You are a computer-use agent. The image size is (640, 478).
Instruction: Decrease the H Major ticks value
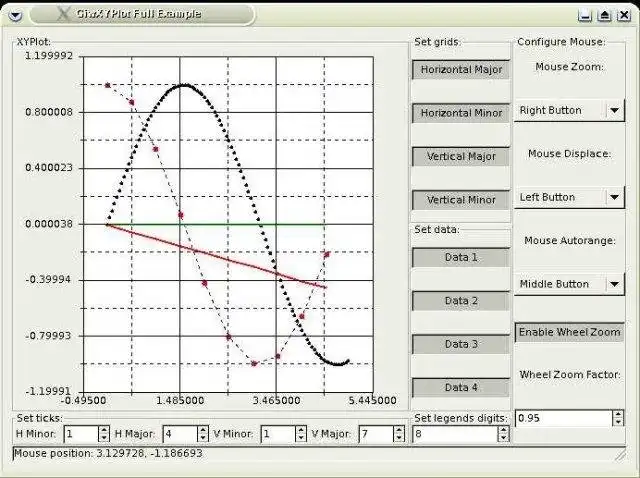pyautogui.click(x=203, y=438)
